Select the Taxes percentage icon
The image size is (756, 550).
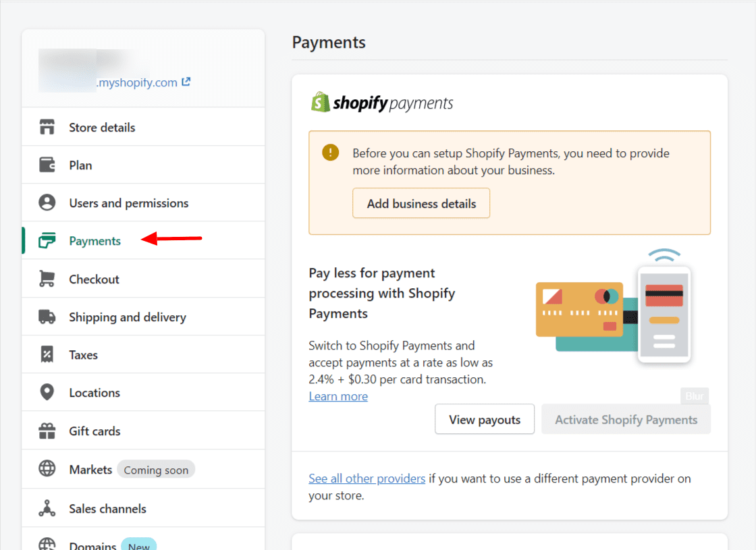(47, 354)
